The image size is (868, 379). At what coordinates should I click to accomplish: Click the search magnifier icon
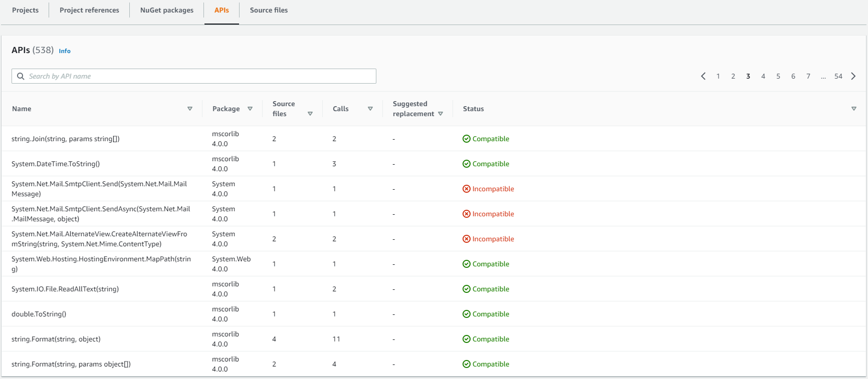point(21,76)
